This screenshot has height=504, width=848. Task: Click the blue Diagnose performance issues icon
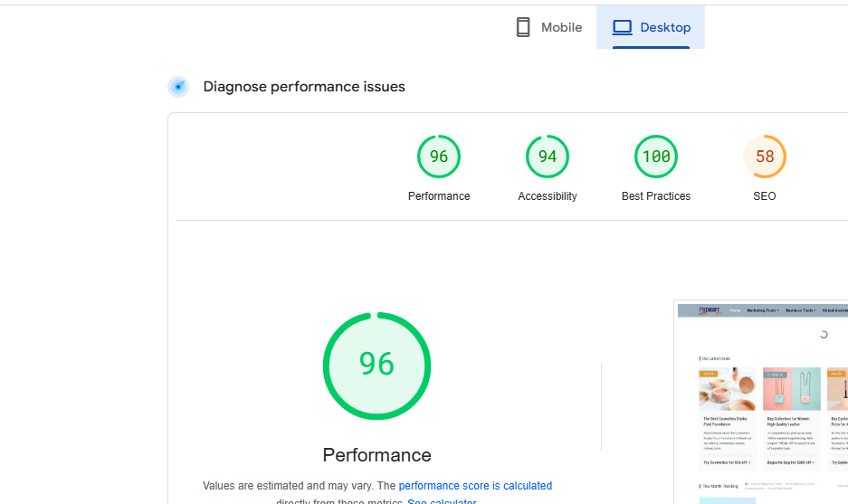[178, 87]
